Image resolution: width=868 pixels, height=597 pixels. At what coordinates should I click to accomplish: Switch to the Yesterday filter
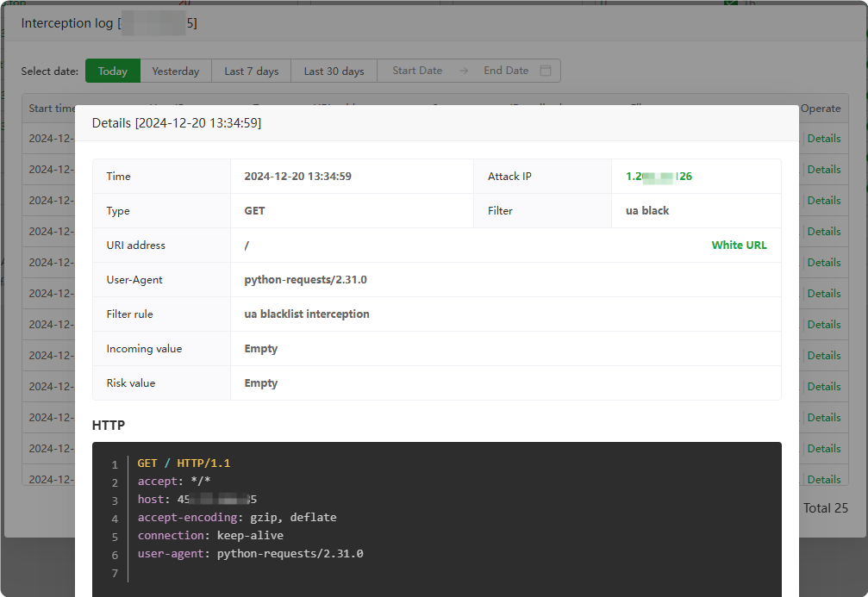pyautogui.click(x=176, y=71)
